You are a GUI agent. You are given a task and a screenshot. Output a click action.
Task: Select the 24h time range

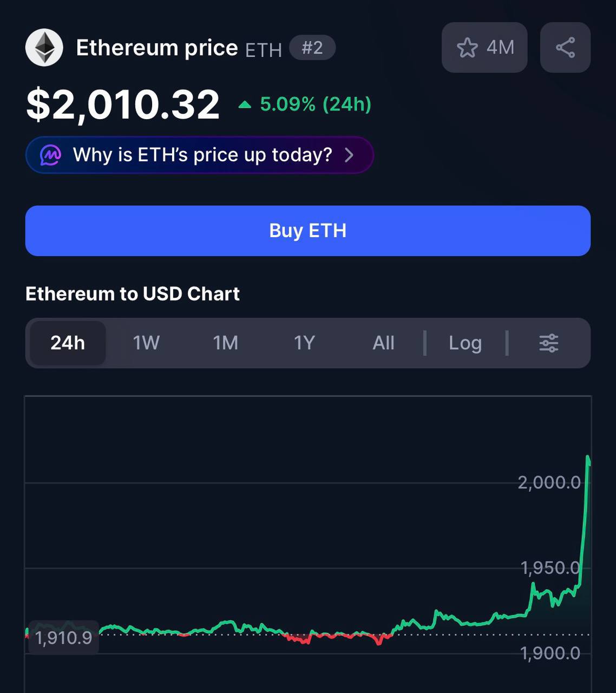pos(68,343)
